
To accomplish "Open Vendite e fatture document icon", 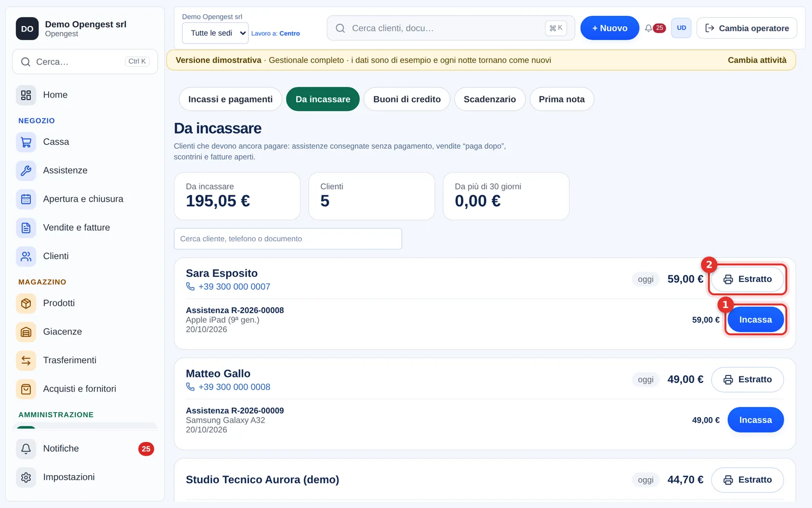I will (x=26, y=228).
